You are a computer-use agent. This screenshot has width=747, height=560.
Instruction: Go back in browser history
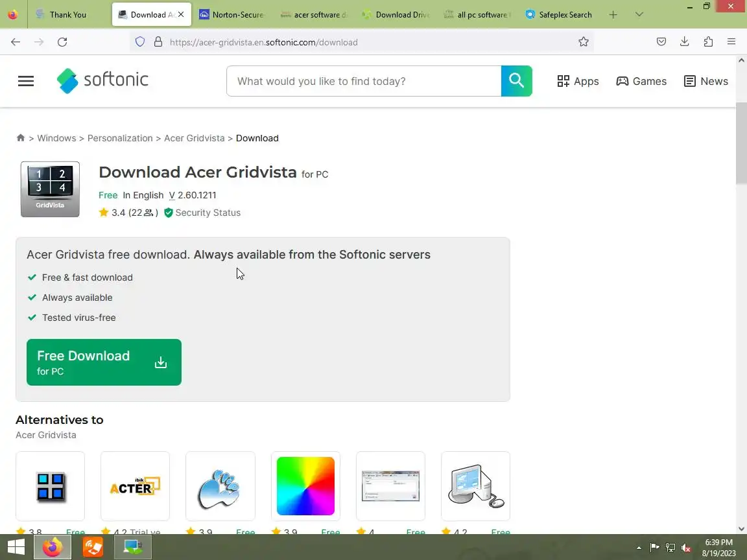pyautogui.click(x=16, y=42)
